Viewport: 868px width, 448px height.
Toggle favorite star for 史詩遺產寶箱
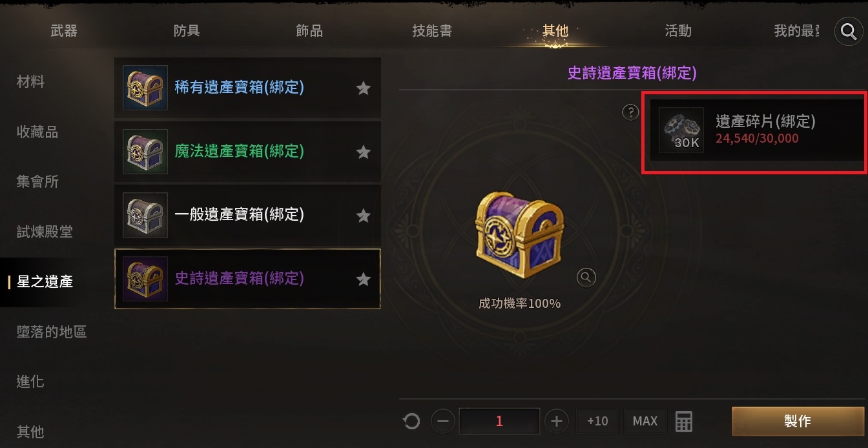[364, 279]
